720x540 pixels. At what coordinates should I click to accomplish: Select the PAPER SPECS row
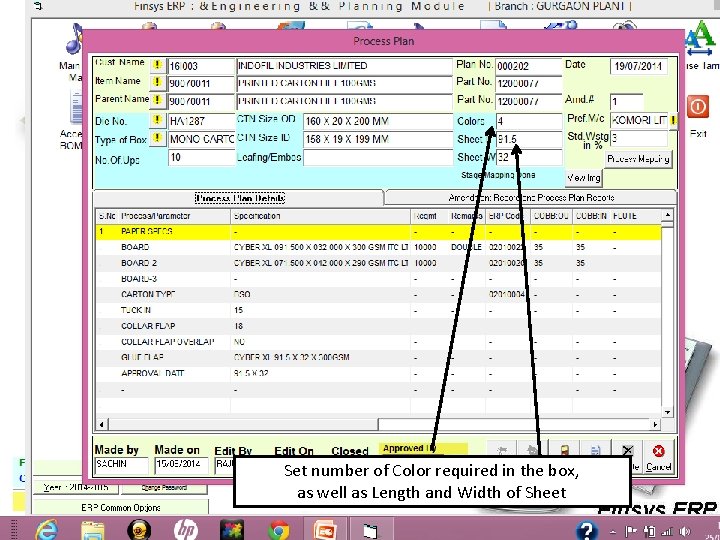[x=378, y=232]
